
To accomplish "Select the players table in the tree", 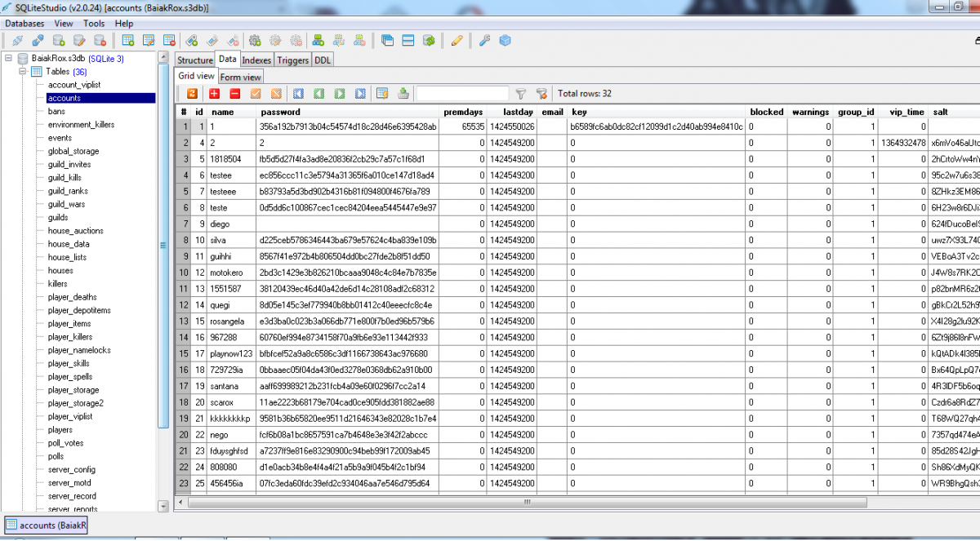I will pos(60,430).
